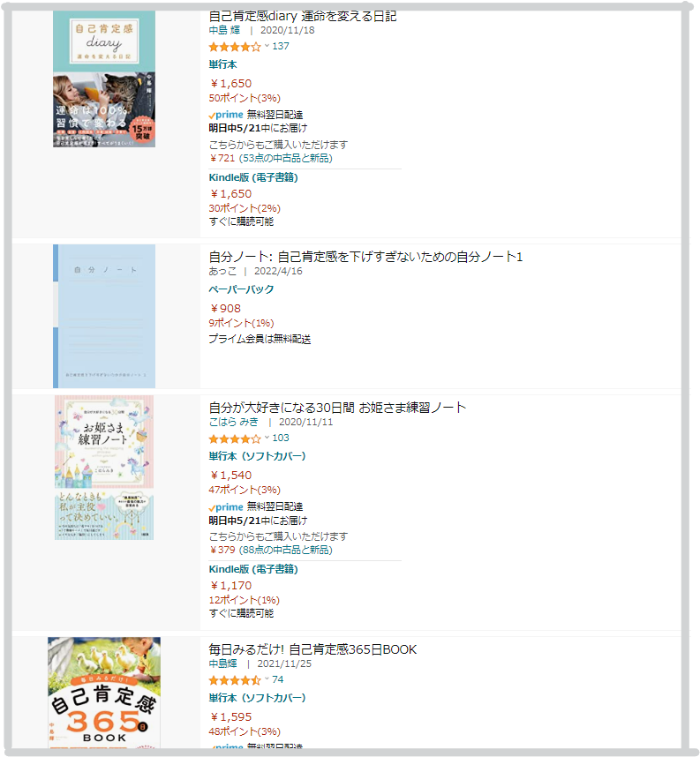Expand rating dropdown beside 74 reviews
700x757 pixels.
pos(267,679)
